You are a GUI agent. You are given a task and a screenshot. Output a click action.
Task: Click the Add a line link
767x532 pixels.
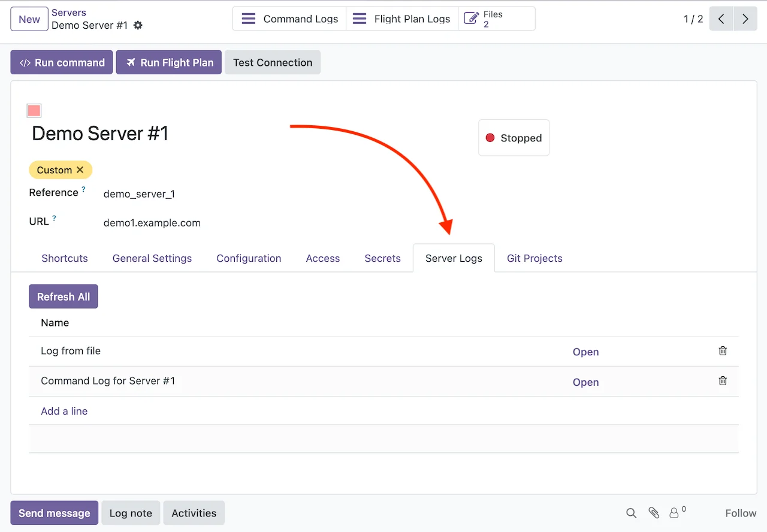pos(64,411)
